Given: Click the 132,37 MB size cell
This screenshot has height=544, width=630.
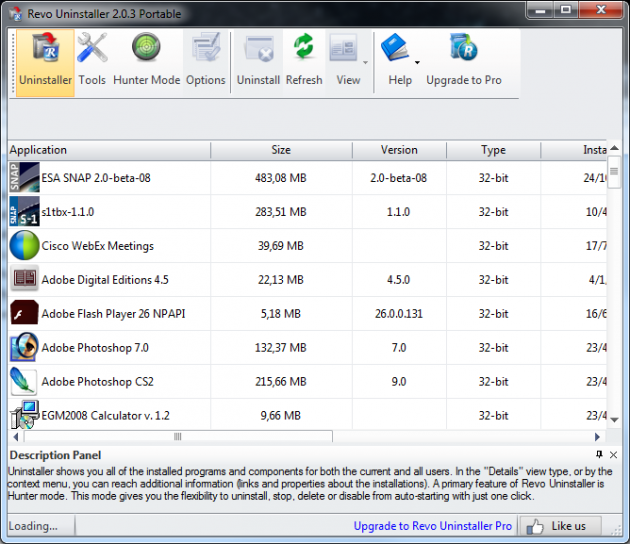Looking at the screenshot, I should tap(281, 348).
